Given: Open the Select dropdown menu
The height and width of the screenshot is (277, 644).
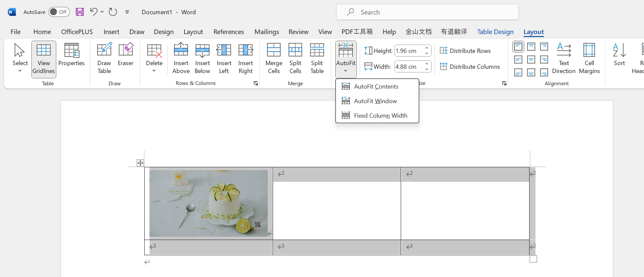Looking at the screenshot, I should pyautogui.click(x=20, y=59).
